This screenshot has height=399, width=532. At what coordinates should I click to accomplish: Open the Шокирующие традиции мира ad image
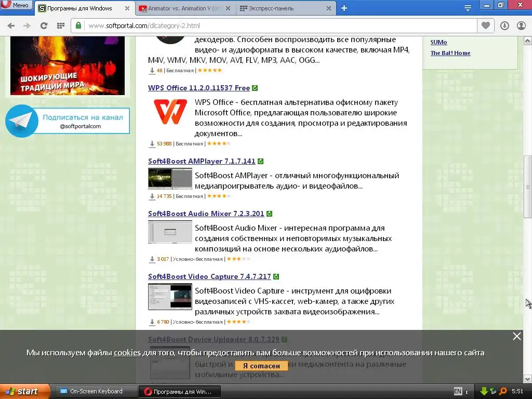coord(68,65)
